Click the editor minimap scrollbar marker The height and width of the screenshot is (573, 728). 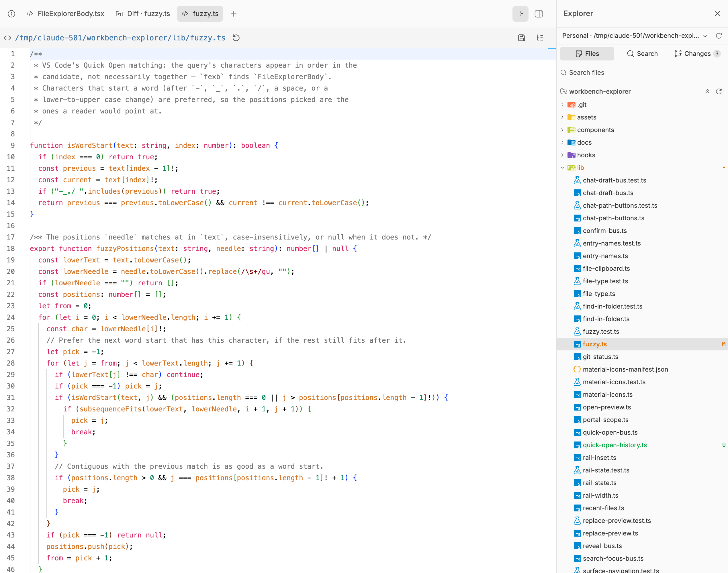[552, 49]
